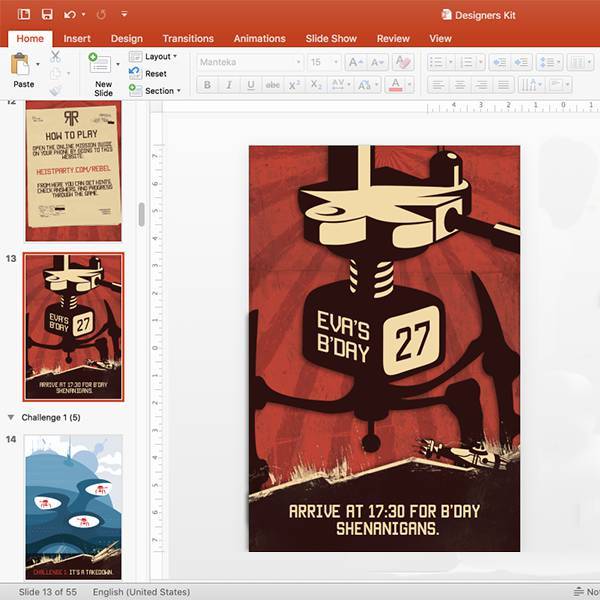The height and width of the screenshot is (600, 600).
Task: Open the font size 15 dropdown
Action: pyautogui.click(x=336, y=62)
